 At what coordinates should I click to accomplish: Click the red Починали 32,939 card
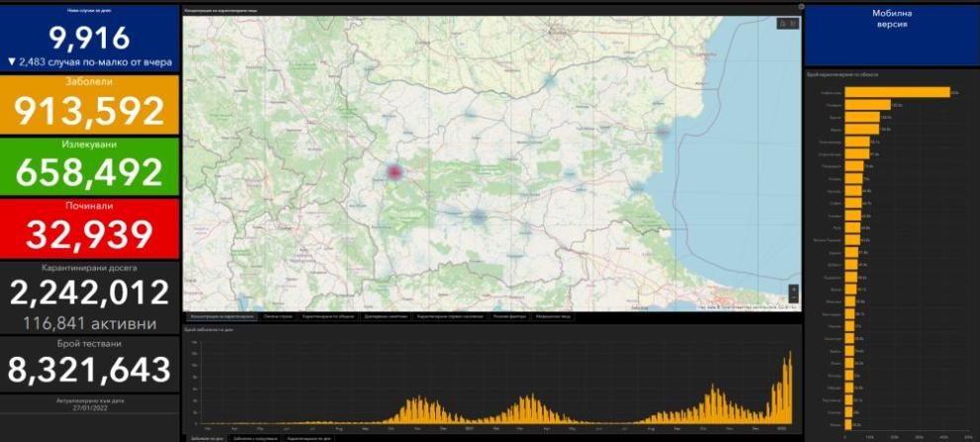[90, 227]
